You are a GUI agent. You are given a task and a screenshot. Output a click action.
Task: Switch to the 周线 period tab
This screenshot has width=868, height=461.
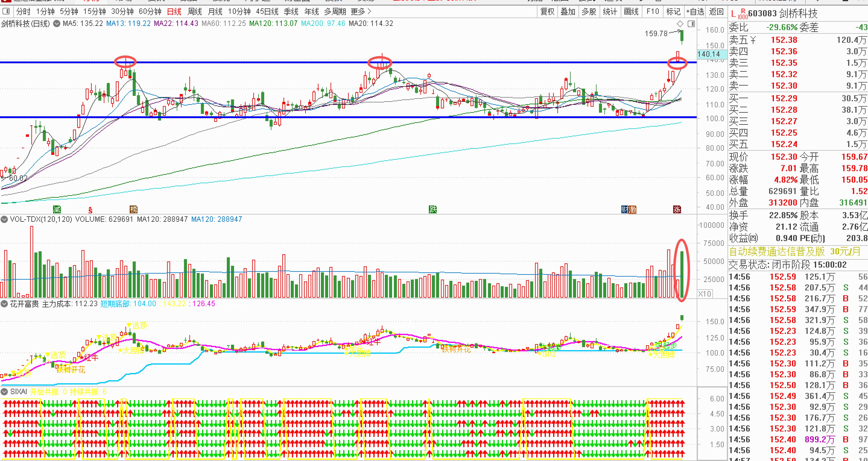[x=195, y=11]
